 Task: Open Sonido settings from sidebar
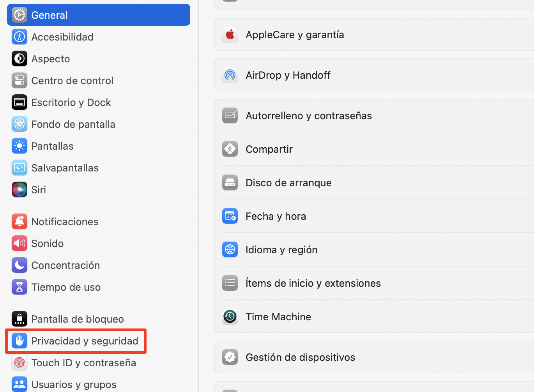(x=19, y=243)
